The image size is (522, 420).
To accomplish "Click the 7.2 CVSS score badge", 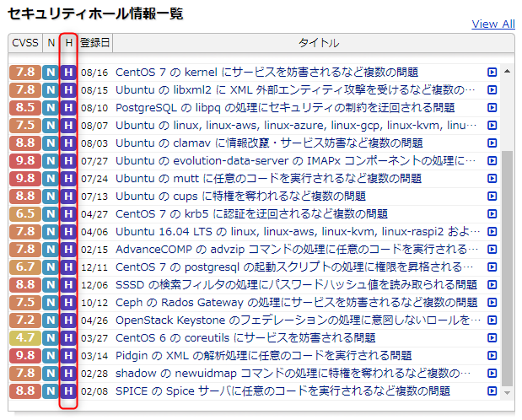I will click(25, 320).
